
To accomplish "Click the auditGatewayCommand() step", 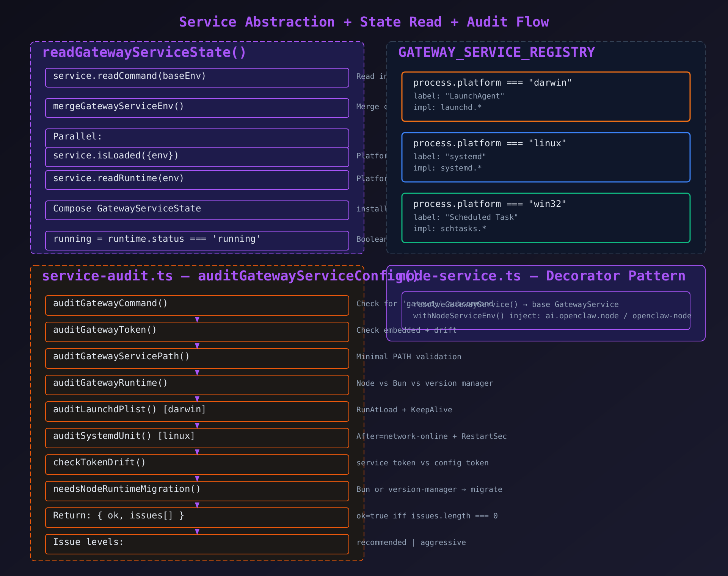I will pyautogui.click(x=197, y=305).
